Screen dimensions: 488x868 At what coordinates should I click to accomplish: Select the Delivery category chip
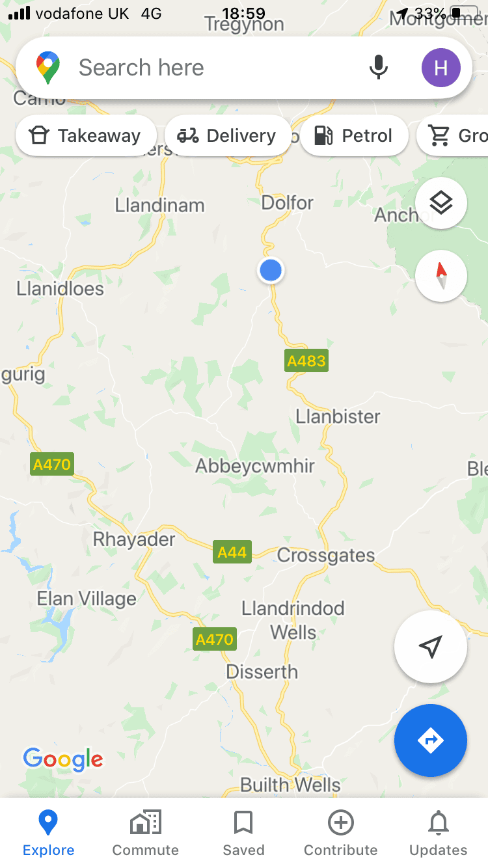point(228,135)
